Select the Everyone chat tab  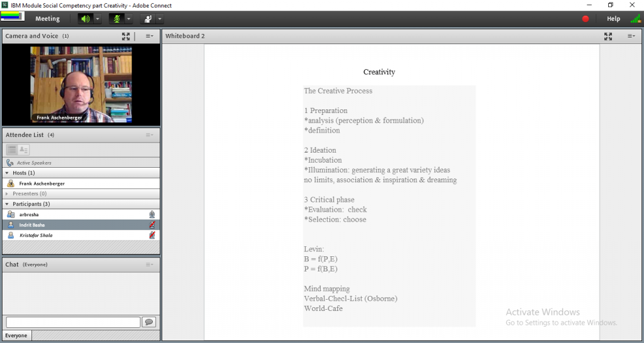click(x=16, y=335)
